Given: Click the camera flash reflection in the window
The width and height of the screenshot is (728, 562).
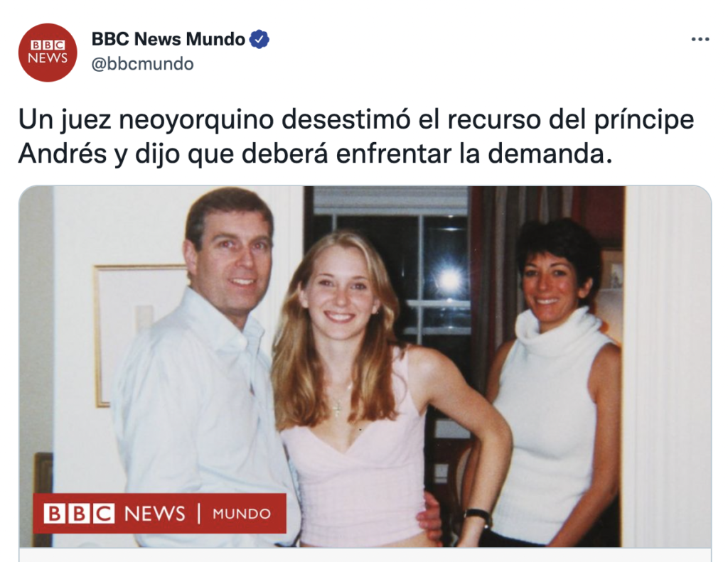Looking at the screenshot, I should pos(449,280).
